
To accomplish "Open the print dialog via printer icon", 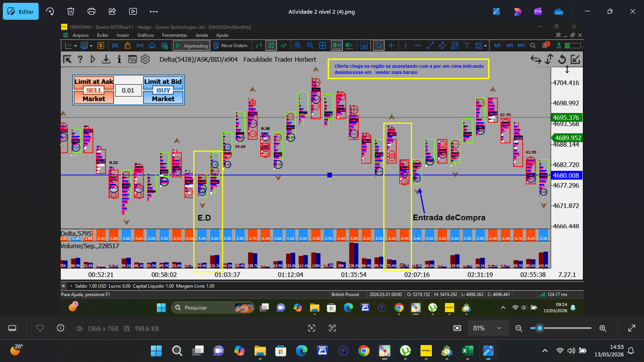I will (91, 11).
